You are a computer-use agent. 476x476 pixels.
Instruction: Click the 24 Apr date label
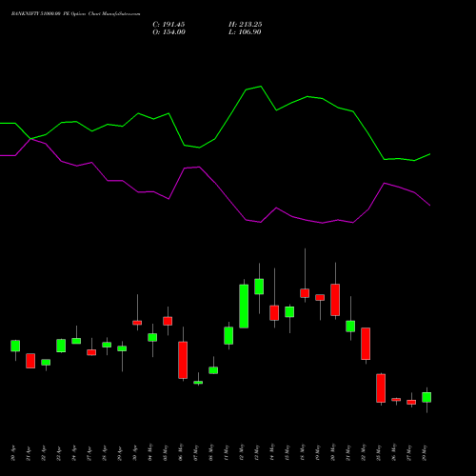point(74,453)
